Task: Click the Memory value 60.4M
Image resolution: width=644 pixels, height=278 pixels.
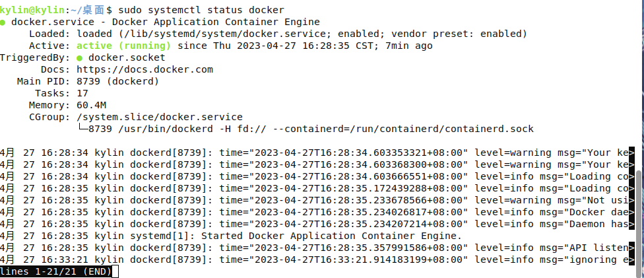Action: pyautogui.click(x=92, y=105)
